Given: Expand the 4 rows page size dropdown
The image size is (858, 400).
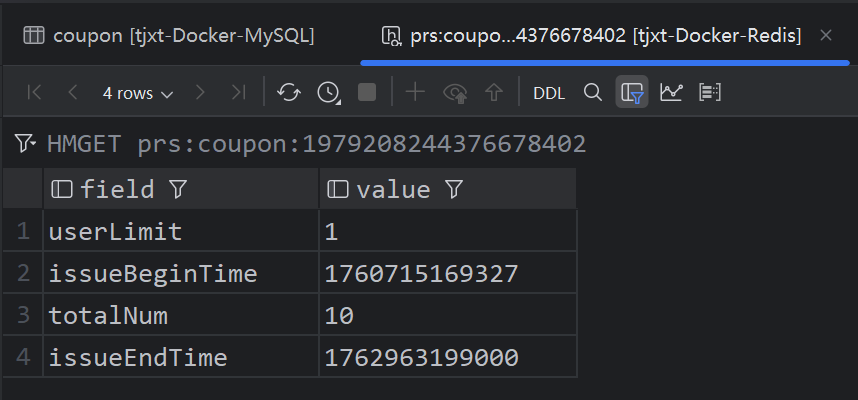Looking at the screenshot, I should (137, 94).
